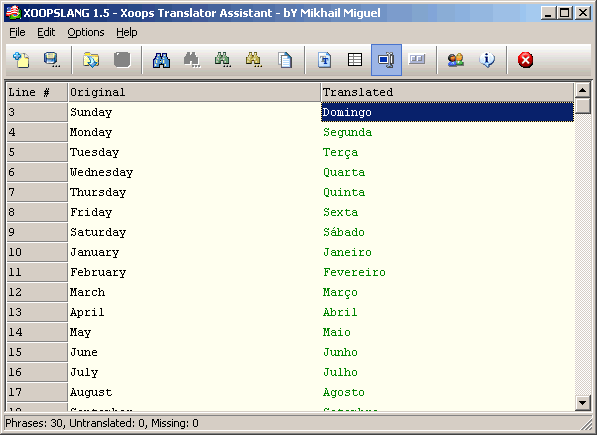The width and height of the screenshot is (597, 435).
Task: Open the Help menu
Action: (127, 32)
